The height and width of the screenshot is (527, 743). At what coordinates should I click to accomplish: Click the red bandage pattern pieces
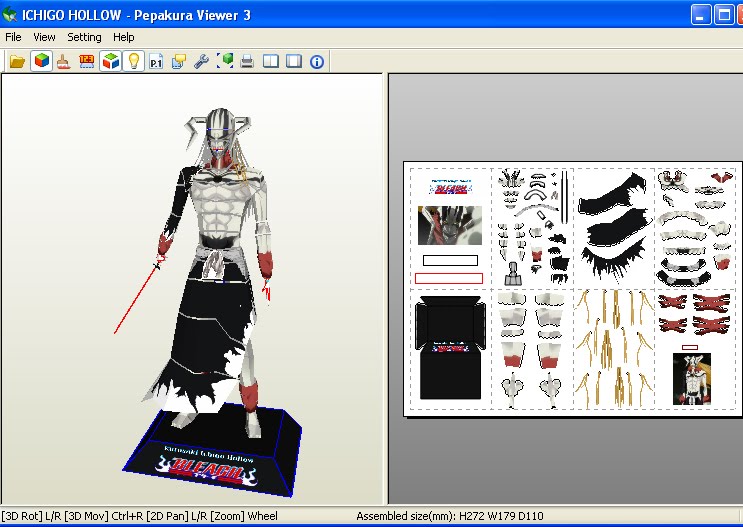click(x=694, y=313)
